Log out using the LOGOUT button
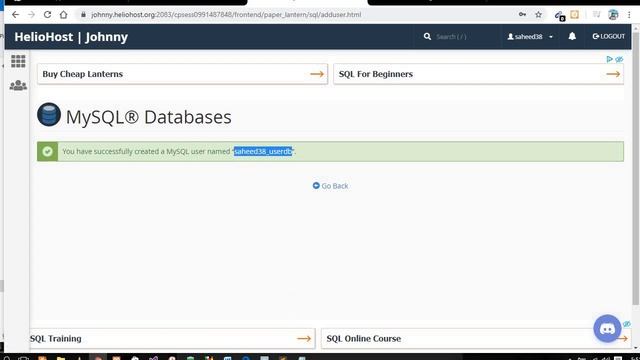Viewport: 640px width, 360px height. (x=609, y=36)
